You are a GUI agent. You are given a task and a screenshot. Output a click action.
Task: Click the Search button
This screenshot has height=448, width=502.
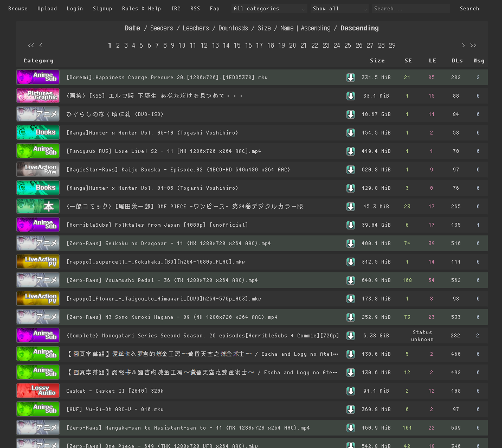[x=469, y=9]
